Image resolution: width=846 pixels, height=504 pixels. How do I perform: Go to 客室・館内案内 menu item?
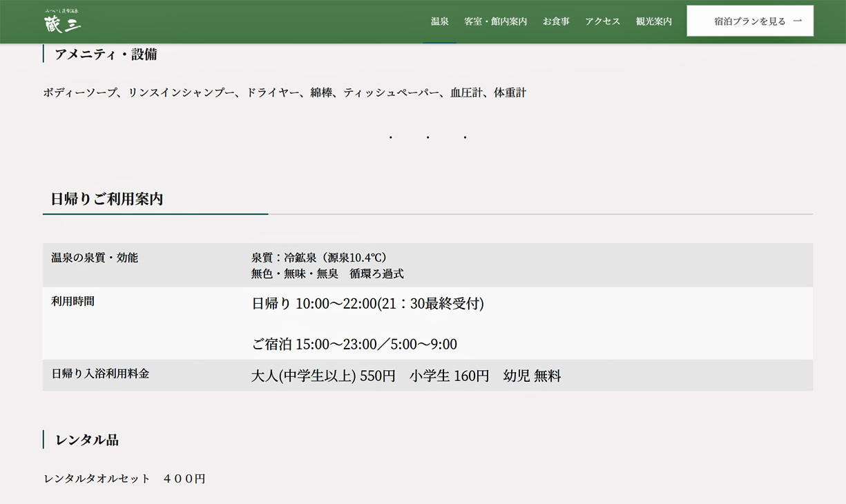point(495,21)
